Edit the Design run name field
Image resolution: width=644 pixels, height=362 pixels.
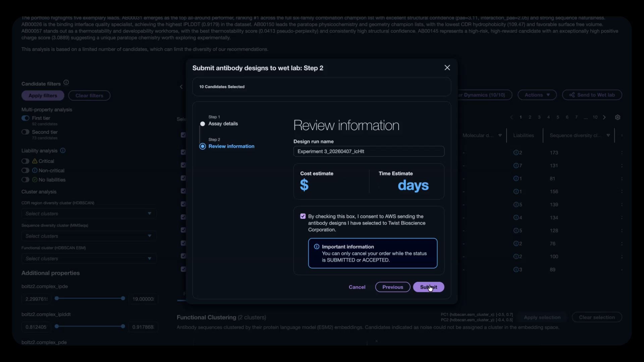[x=369, y=151]
